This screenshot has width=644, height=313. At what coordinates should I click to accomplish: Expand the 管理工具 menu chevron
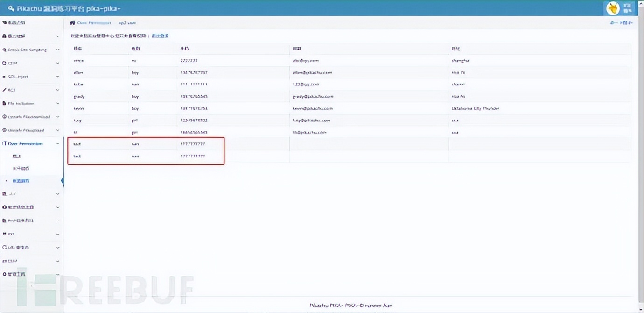point(58,274)
